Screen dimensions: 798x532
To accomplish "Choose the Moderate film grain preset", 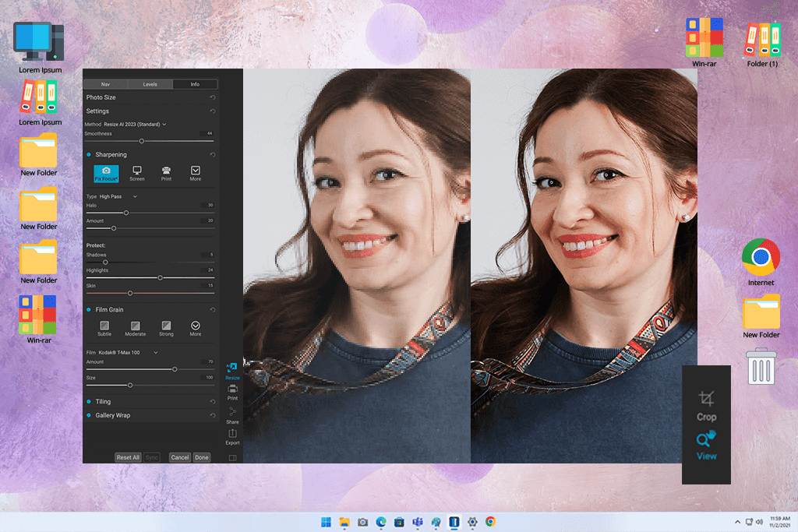I will [x=136, y=329].
